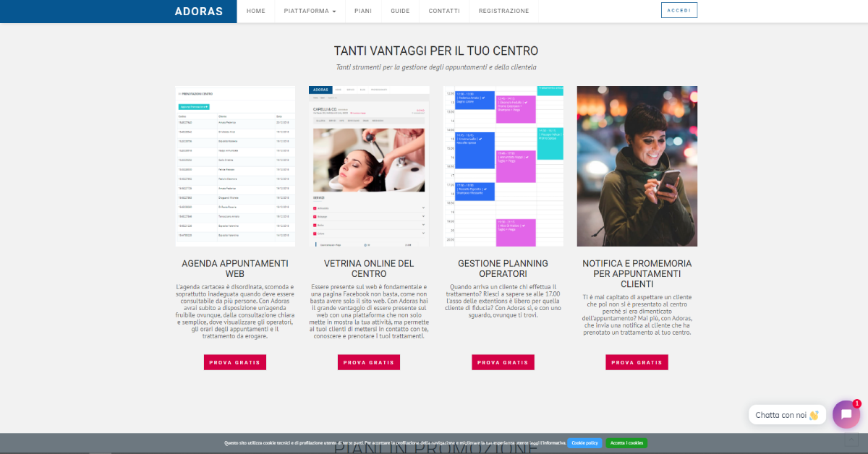Open the colored planning calendar thumbnail
The height and width of the screenshot is (454, 868).
(503, 166)
